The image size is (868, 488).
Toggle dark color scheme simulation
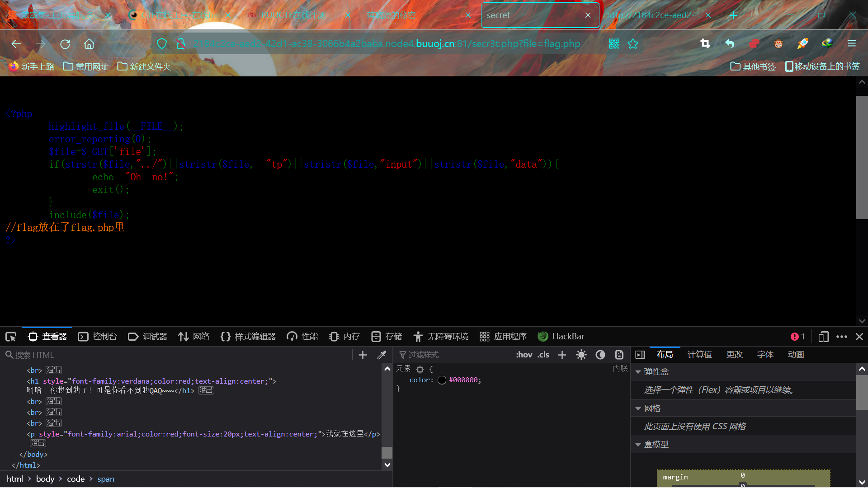(x=600, y=355)
